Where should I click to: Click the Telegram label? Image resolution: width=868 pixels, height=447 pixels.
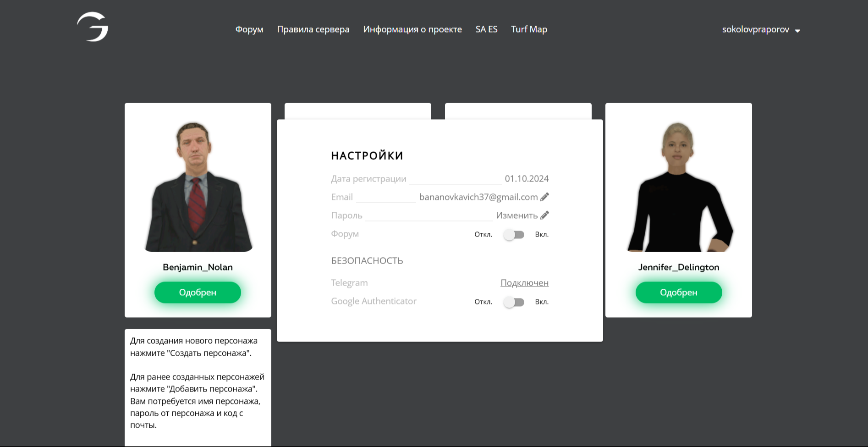click(349, 283)
